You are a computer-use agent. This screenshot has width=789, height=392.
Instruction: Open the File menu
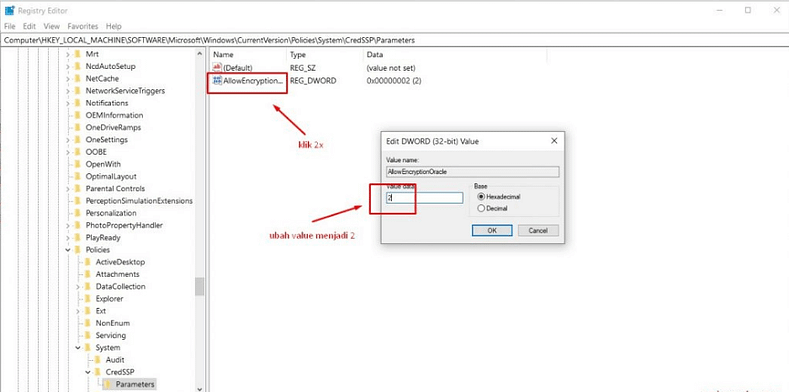click(10, 26)
